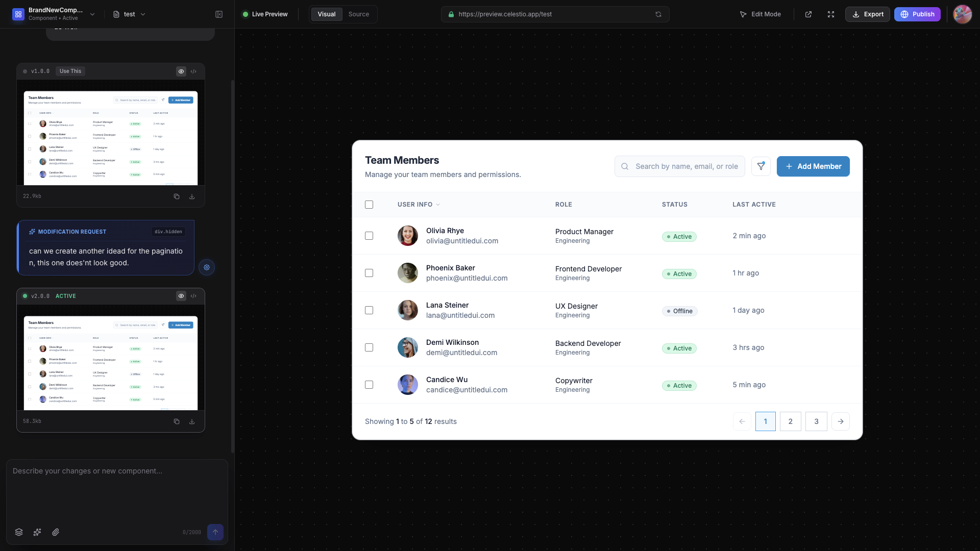Image resolution: width=980 pixels, height=551 pixels.
Task: Go to page 2 of team results
Action: (x=790, y=421)
